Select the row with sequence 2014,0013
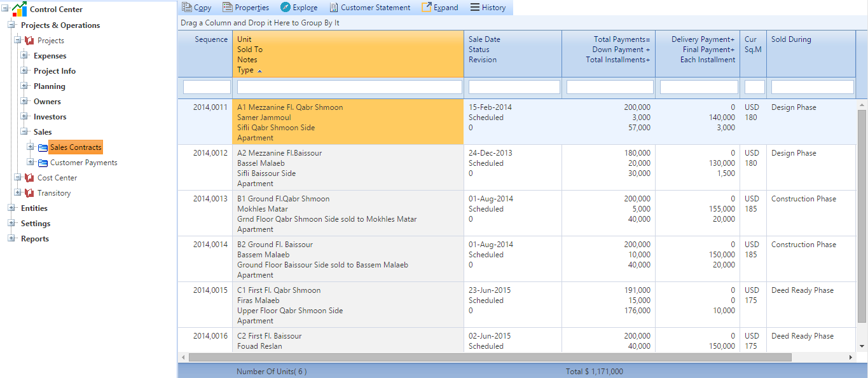Viewport: 868px width, 378px height. (516, 213)
